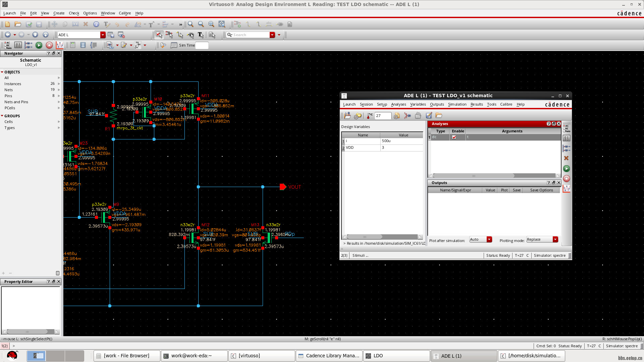Click the Check and Save icon
644x362 pixels.
point(29,24)
